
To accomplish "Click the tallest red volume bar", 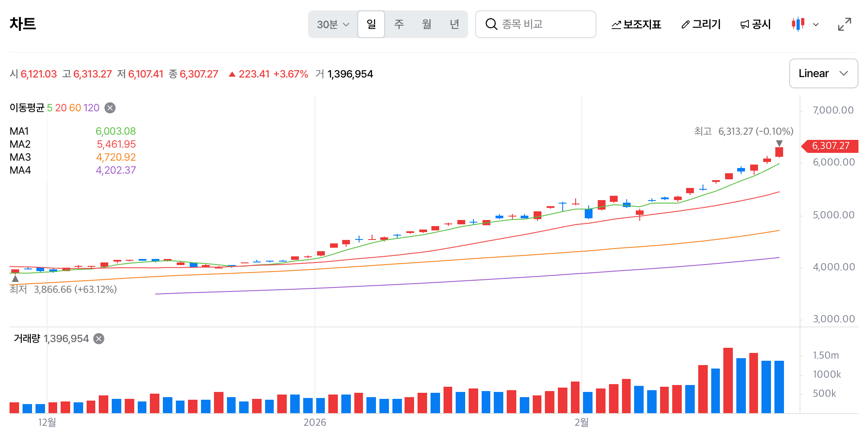I will point(728,380).
